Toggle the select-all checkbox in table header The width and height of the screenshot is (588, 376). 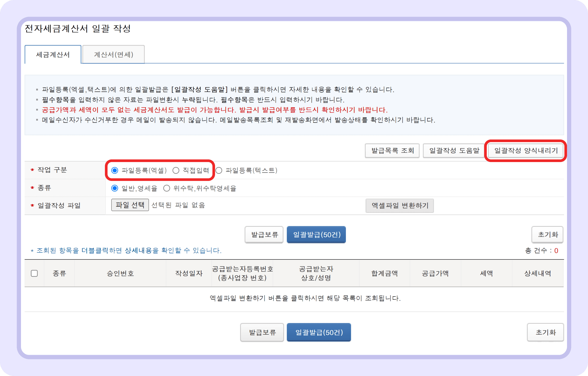[x=34, y=273]
